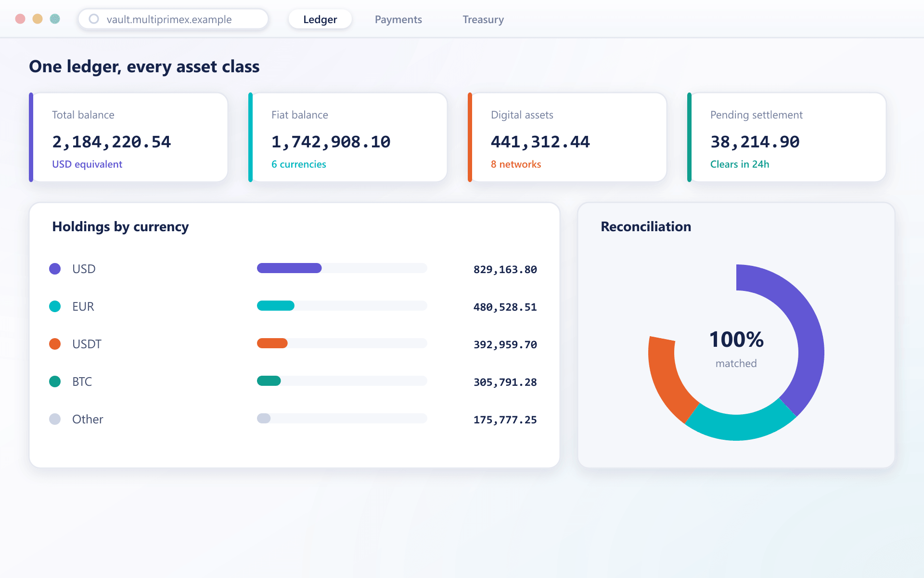Click the '100%' matched figure
Screen dimensions: 924x578
point(736,340)
